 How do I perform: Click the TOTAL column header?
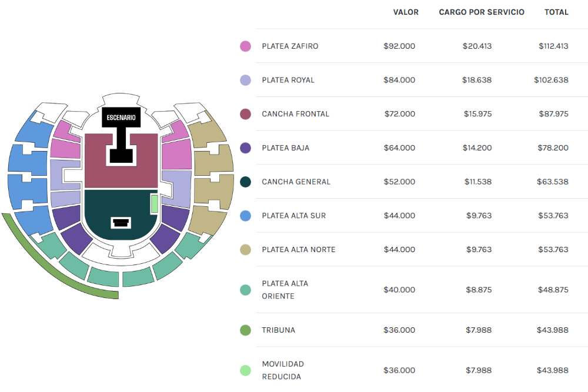[556, 12]
